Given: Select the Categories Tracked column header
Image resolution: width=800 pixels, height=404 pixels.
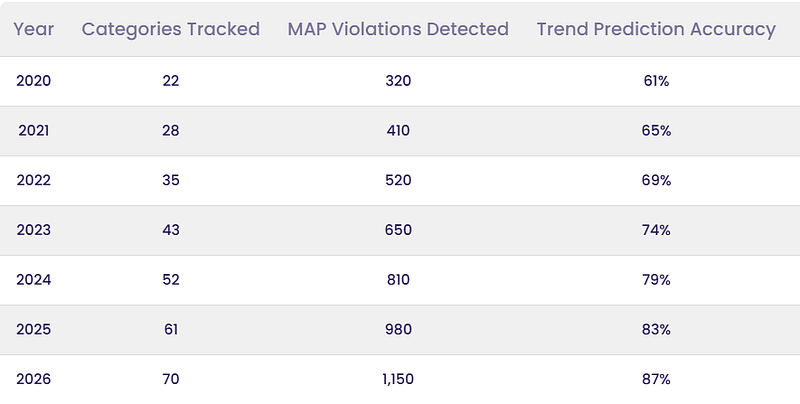Looking at the screenshot, I should click(x=170, y=29).
